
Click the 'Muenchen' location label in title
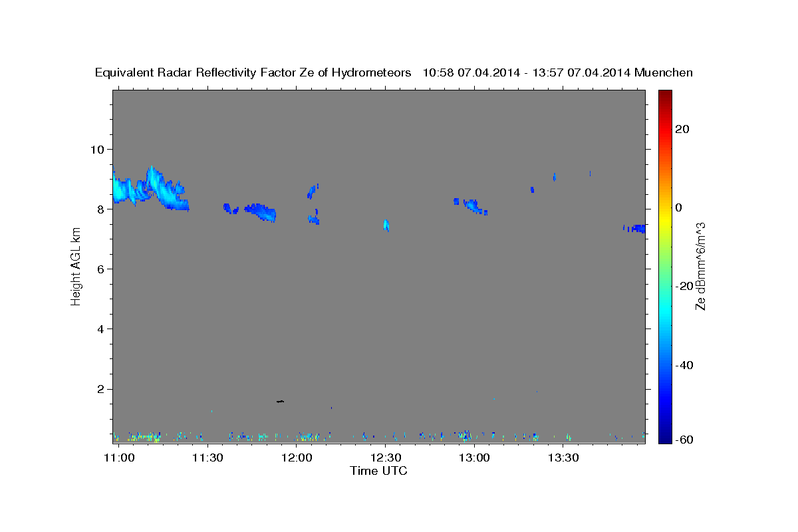pyautogui.click(x=664, y=73)
